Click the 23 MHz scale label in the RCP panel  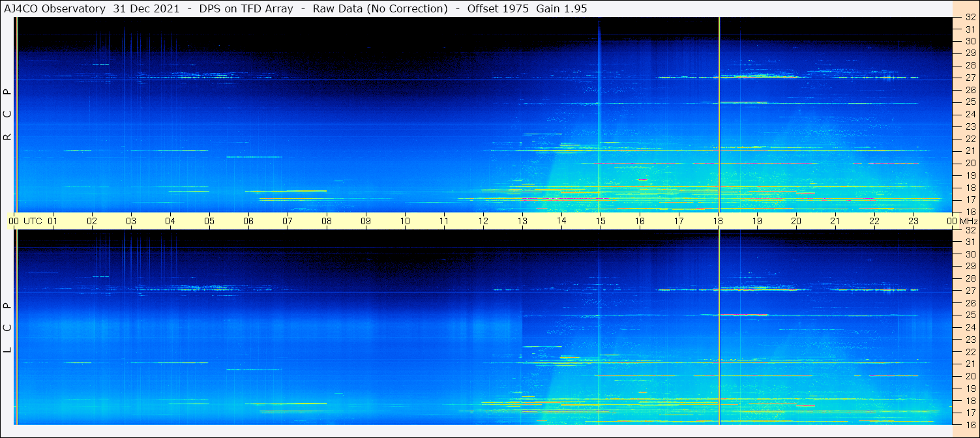970,126
